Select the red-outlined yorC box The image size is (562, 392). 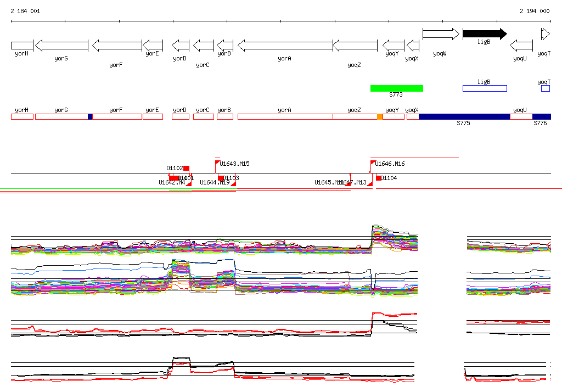click(x=203, y=116)
